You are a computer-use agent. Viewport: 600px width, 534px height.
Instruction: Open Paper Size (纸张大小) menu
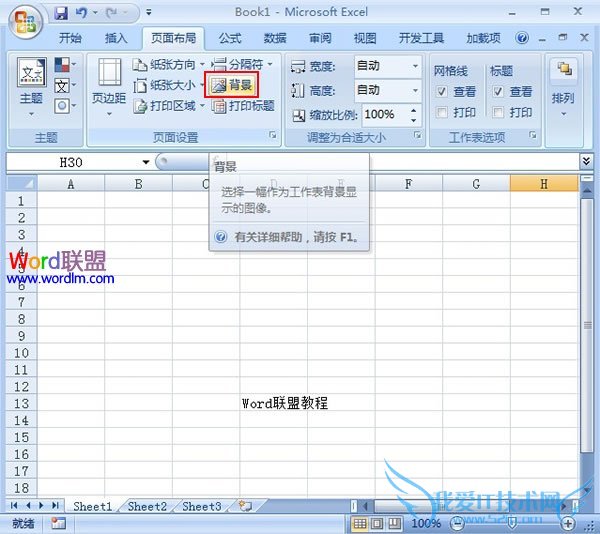coord(168,85)
